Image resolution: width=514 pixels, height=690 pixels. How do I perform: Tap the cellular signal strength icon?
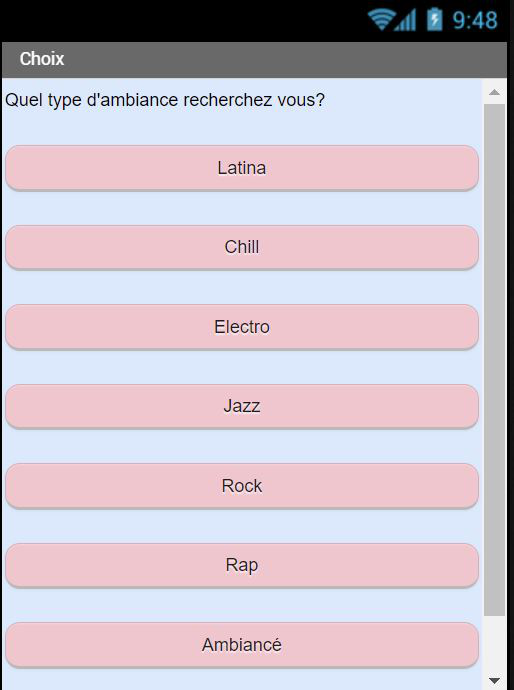tap(405, 21)
